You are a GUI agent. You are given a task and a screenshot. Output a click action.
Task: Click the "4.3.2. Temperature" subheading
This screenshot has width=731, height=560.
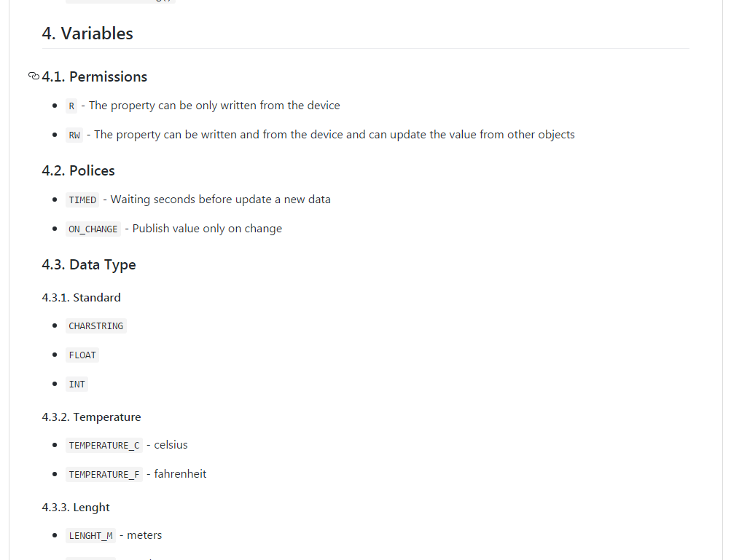92,417
